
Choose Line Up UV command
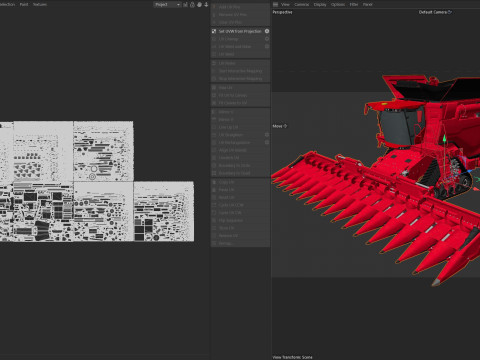[x=240, y=127]
